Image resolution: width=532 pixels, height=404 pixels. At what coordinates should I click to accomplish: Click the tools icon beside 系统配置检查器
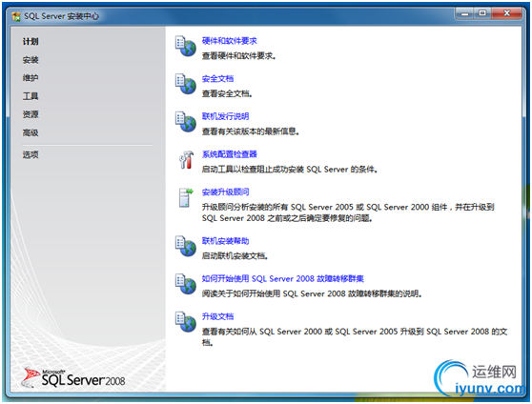pos(186,160)
